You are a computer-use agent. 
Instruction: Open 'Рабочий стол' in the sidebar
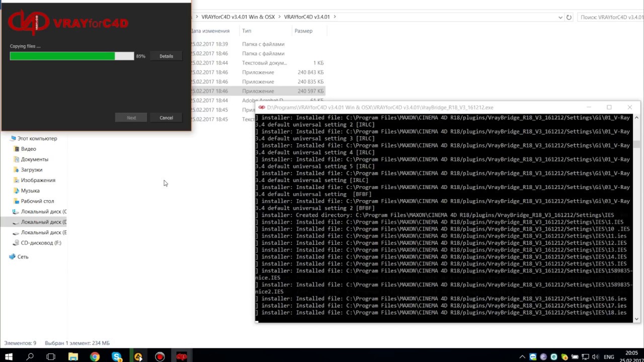tap(37, 201)
